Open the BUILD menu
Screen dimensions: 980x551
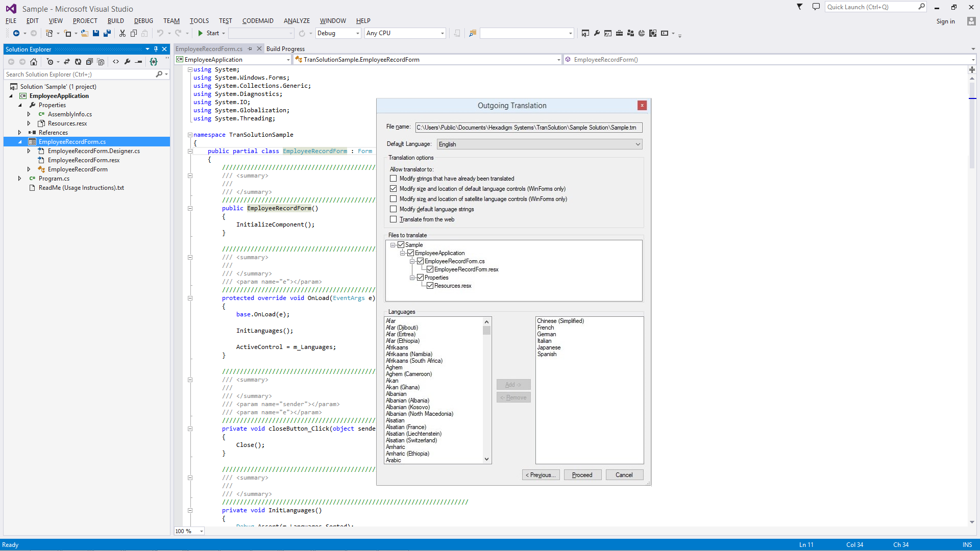(115, 21)
